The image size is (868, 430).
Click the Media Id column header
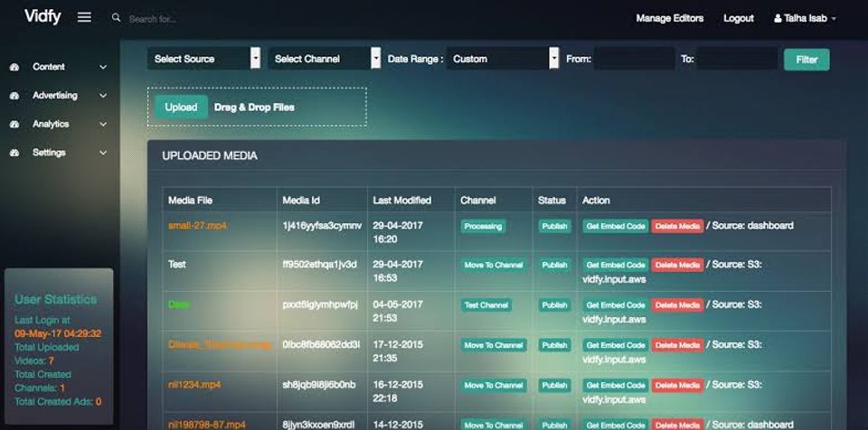[301, 201]
